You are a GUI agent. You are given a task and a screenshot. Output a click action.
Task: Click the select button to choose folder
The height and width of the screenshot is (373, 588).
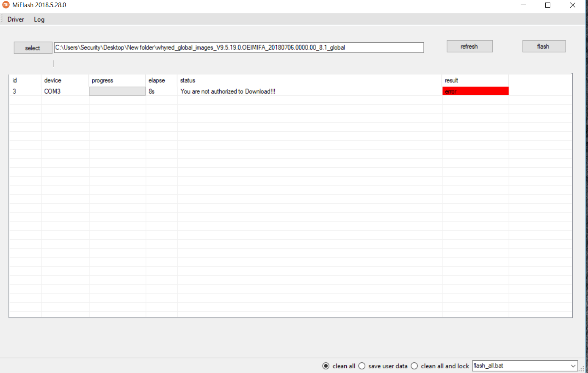[x=33, y=48]
